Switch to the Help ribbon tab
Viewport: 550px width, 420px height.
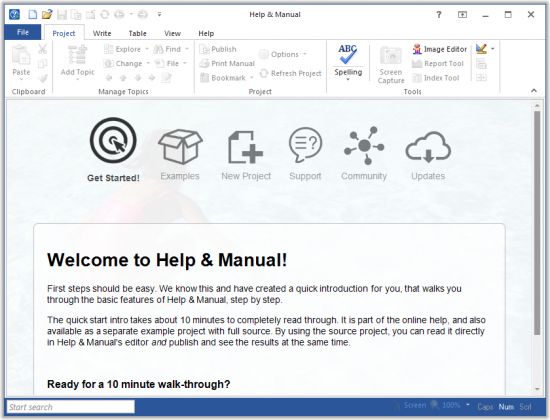pyautogui.click(x=206, y=33)
